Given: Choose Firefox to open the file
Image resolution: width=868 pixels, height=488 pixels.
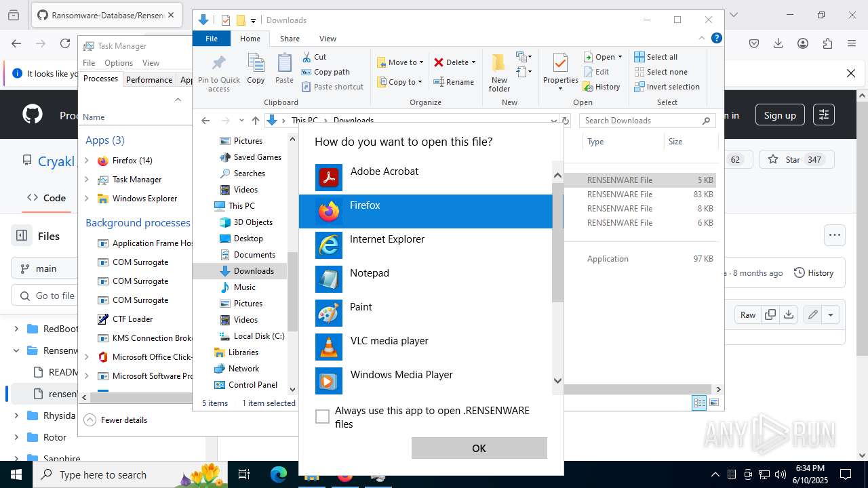Looking at the screenshot, I should [426, 211].
